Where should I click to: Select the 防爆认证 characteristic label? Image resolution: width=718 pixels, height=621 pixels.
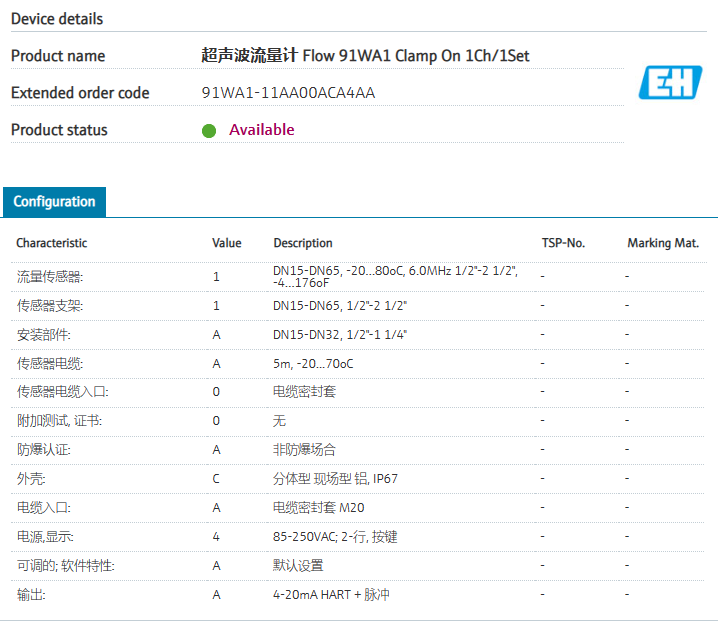pyautogui.click(x=43, y=450)
